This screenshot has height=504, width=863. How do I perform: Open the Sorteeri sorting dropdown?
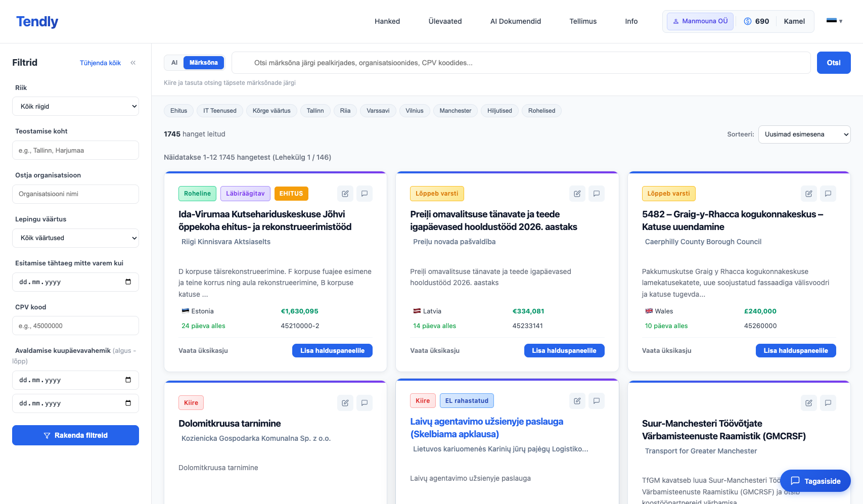coord(804,134)
